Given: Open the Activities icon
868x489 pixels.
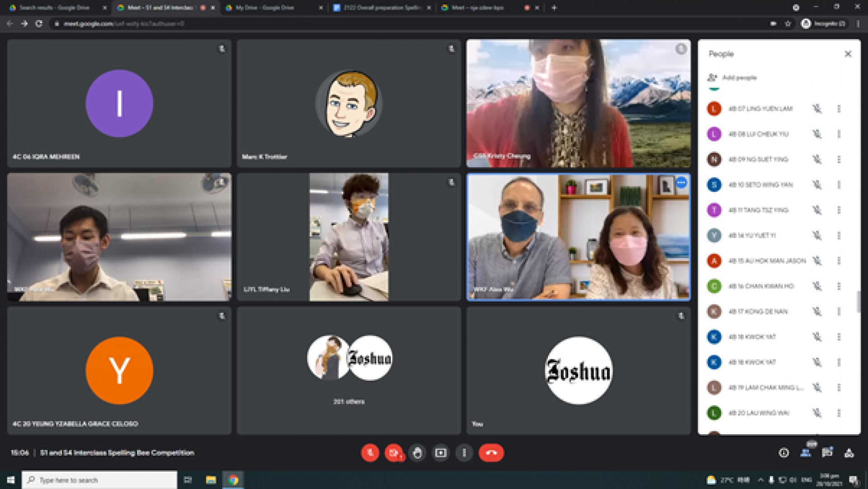Looking at the screenshot, I should click(x=849, y=453).
